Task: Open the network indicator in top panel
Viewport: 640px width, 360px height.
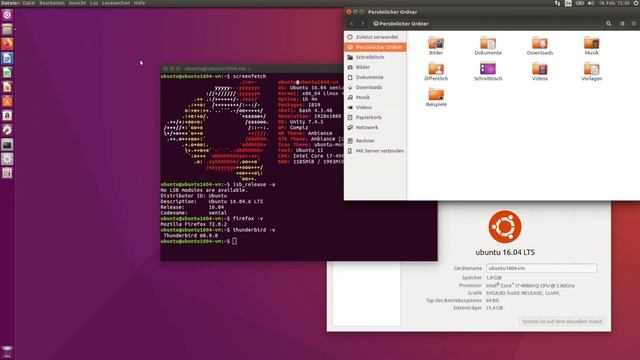Action: tap(557, 3)
